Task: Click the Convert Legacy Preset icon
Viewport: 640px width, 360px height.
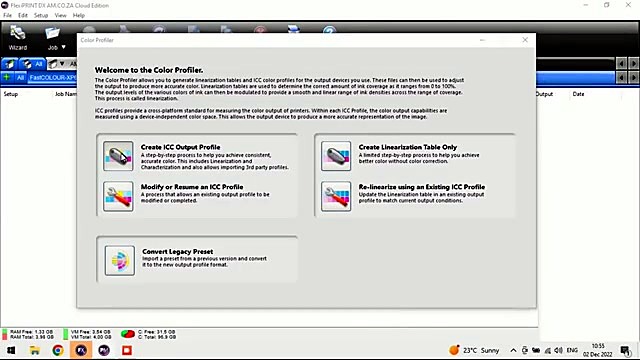Action: click(120, 260)
